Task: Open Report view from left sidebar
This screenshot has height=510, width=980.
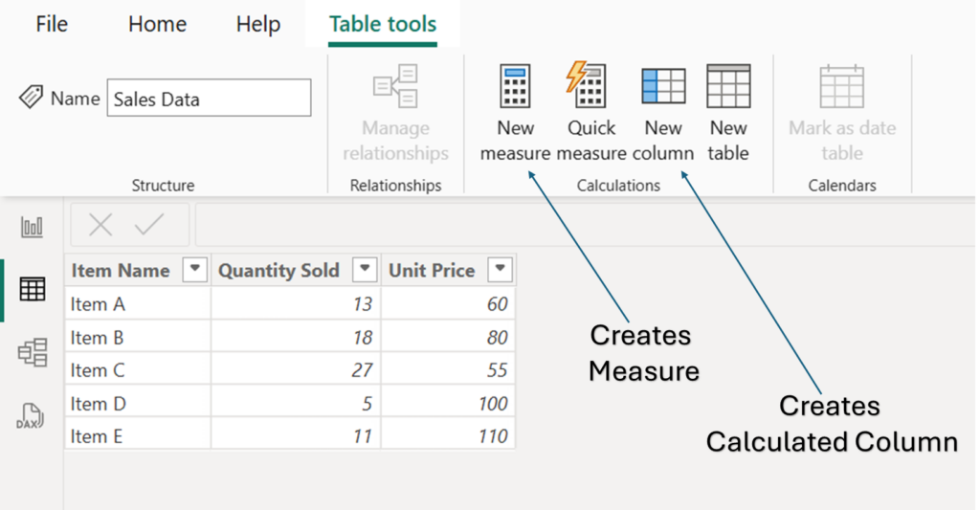Action: point(33,227)
